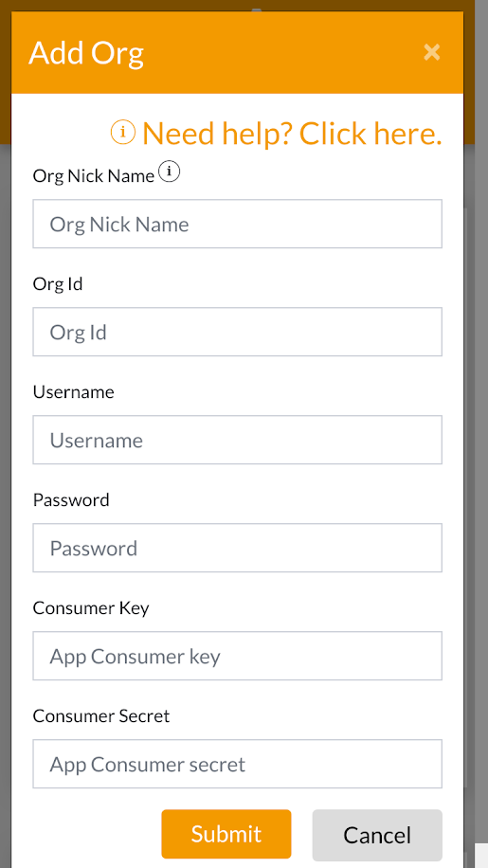Click into the Username input box
This screenshot has width=488, height=868.
[237, 440]
